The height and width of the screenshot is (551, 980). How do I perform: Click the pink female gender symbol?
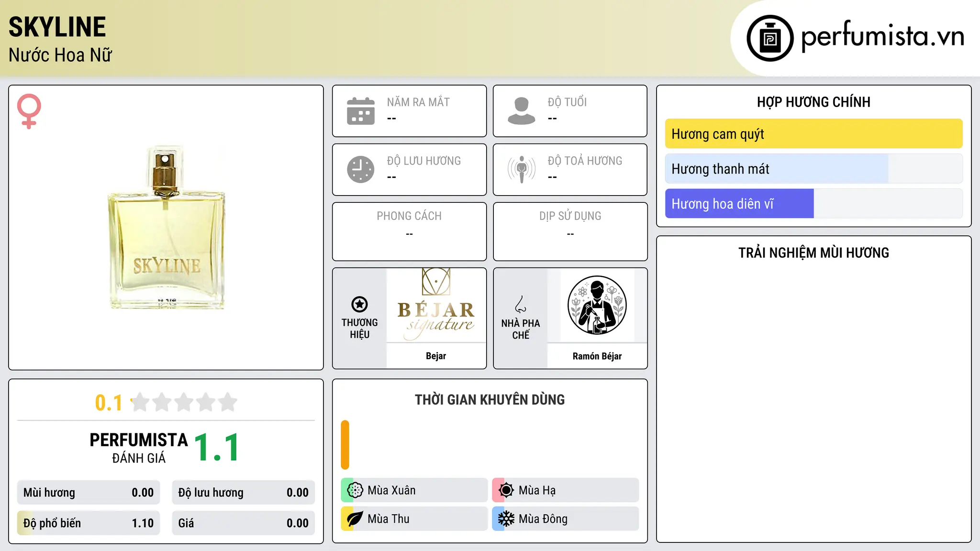(x=29, y=111)
